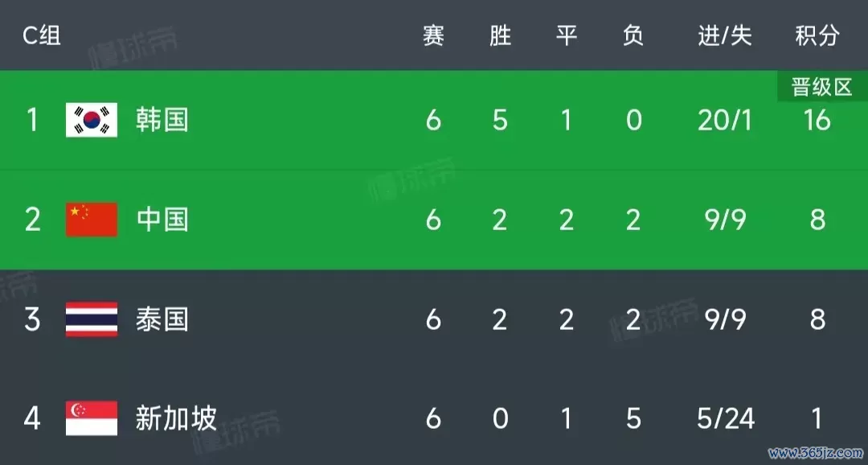
Task: Open team 新加坡 details
Action: point(176,418)
